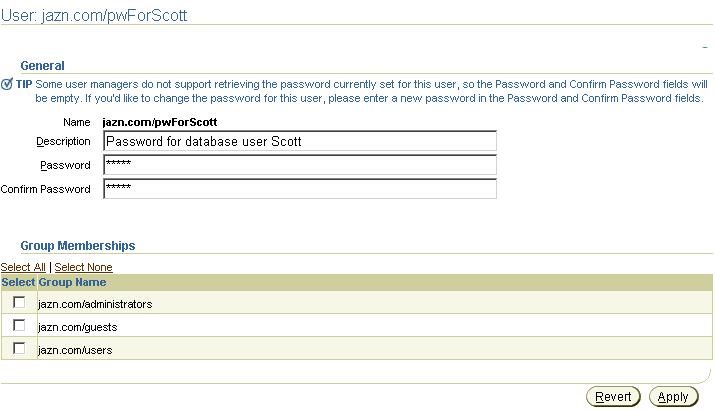Enable the jazn.com/users group checkbox

[19, 348]
